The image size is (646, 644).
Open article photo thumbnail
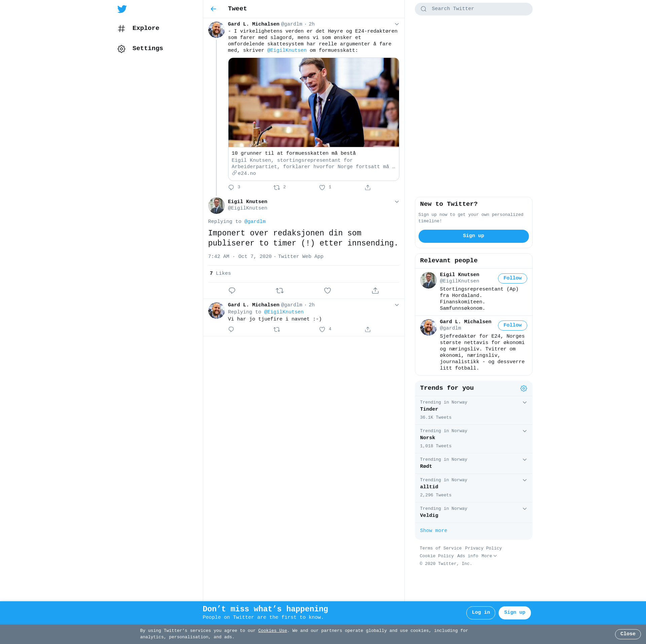(314, 103)
